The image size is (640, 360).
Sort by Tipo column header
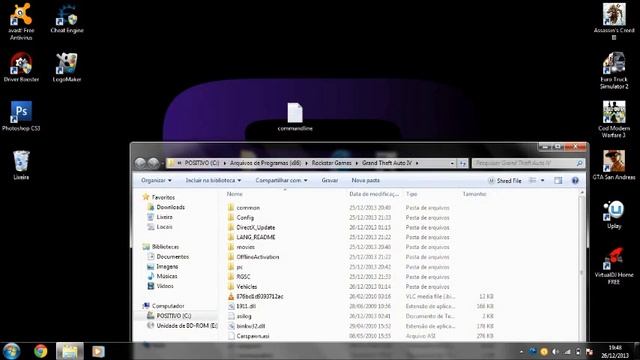(x=411, y=194)
